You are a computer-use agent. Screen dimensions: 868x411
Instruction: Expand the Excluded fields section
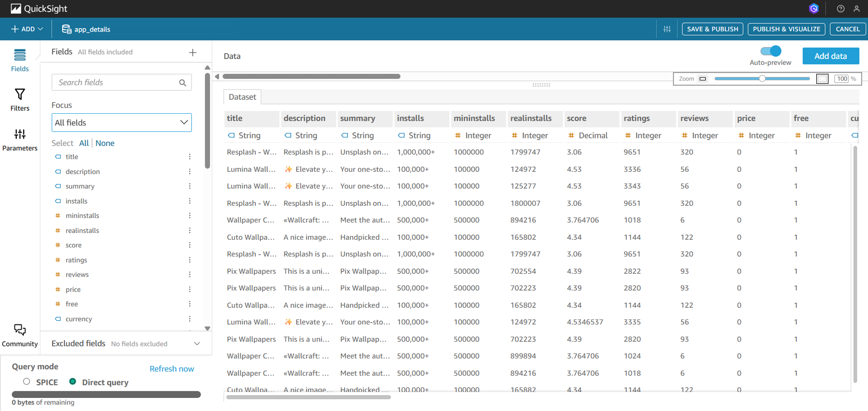(197, 343)
